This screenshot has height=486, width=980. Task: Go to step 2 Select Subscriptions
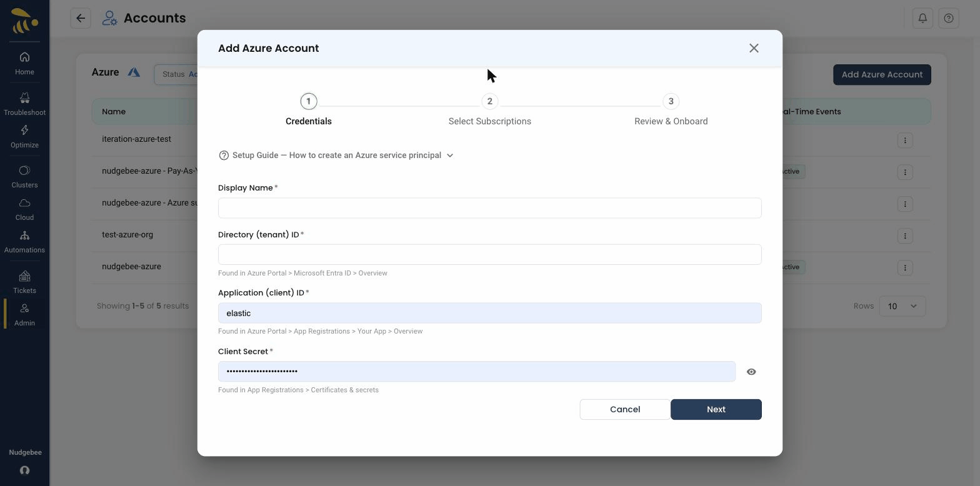[490, 110]
